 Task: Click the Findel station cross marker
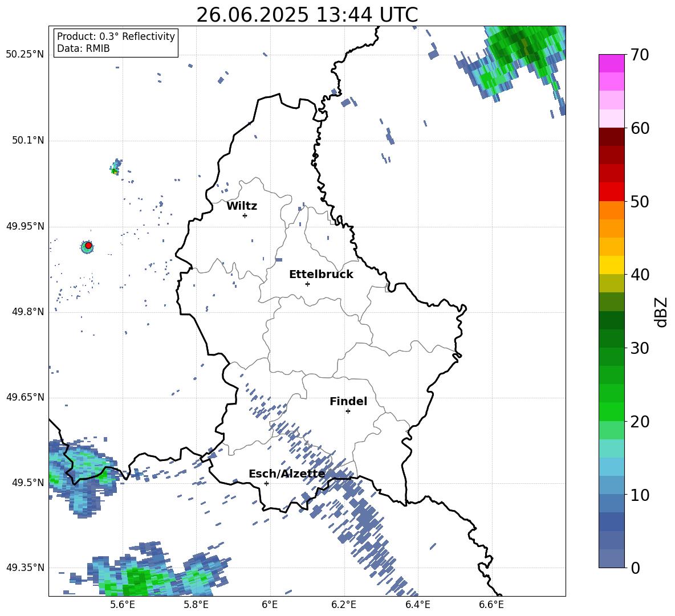point(348,411)
